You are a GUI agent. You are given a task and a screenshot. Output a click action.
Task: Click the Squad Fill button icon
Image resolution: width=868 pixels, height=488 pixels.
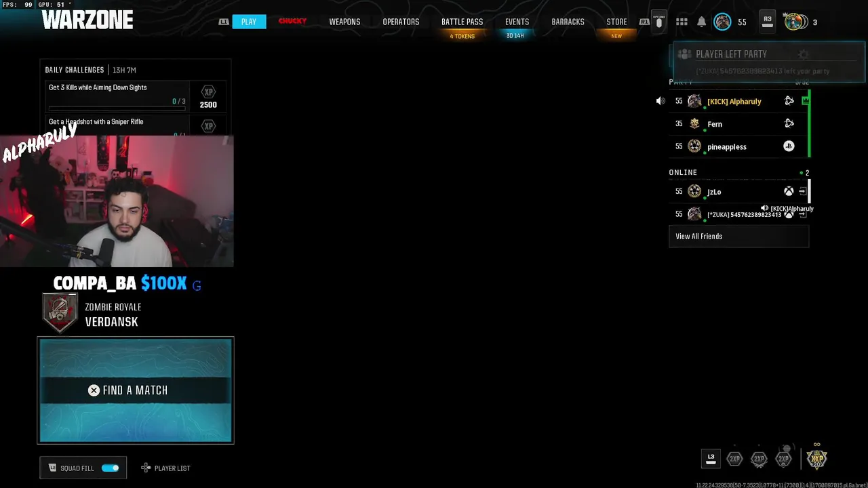pos(53,468)
